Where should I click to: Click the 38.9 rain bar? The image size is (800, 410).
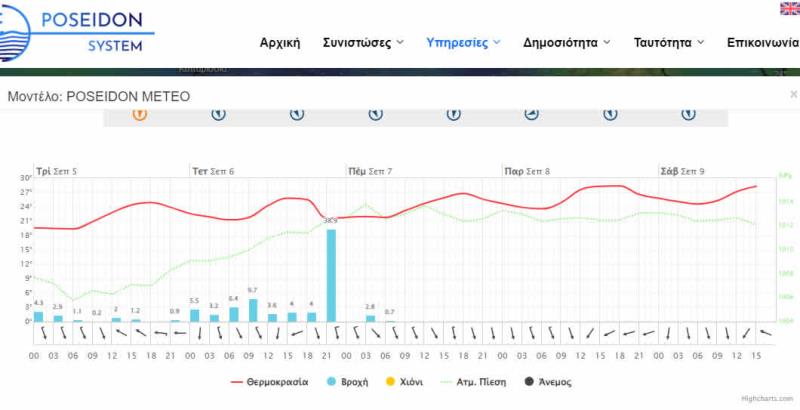331,275
